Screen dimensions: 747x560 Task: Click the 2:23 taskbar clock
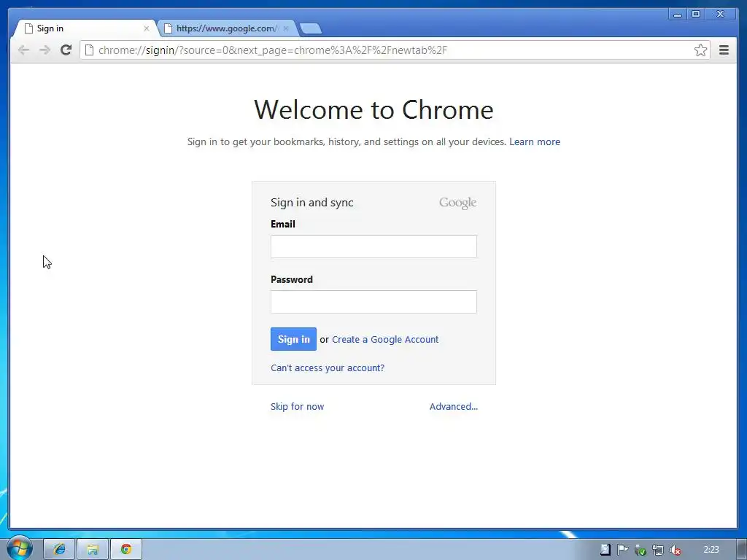coord(711,550)
